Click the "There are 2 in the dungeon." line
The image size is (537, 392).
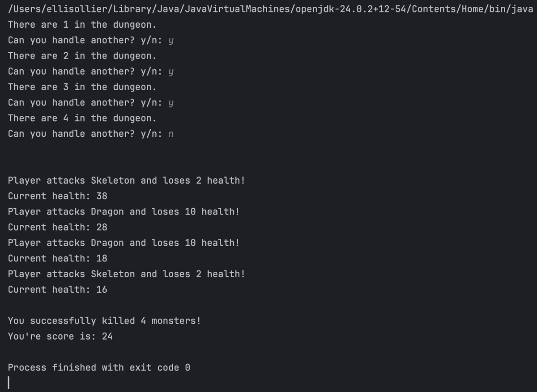point(82,56)
